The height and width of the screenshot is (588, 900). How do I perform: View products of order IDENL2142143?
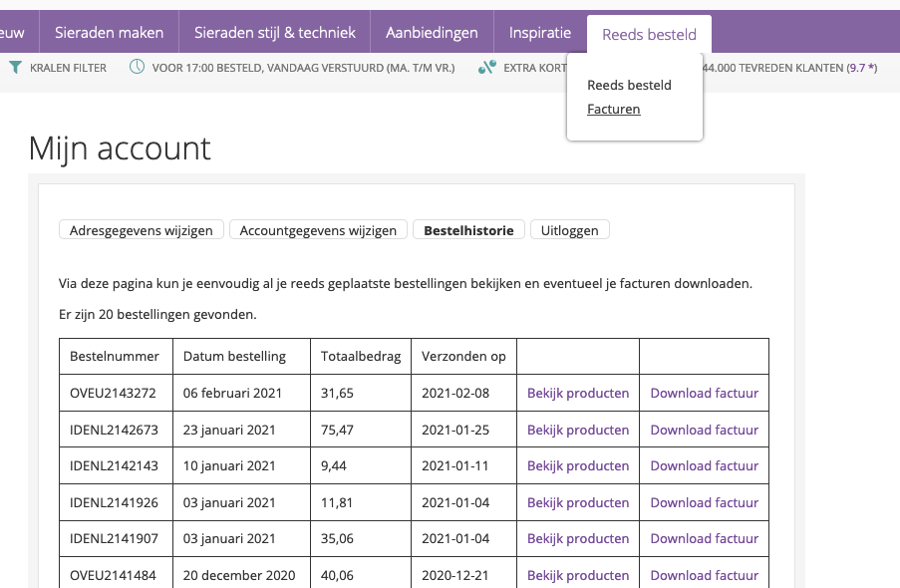pos(578,465)
